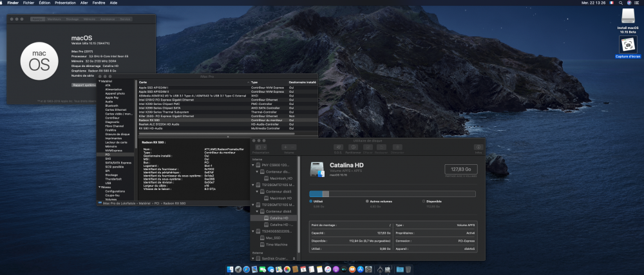Select Intel X299 Series Thermal Subsystem row
This screenshot has height=275, width=644.
point(227,112)
